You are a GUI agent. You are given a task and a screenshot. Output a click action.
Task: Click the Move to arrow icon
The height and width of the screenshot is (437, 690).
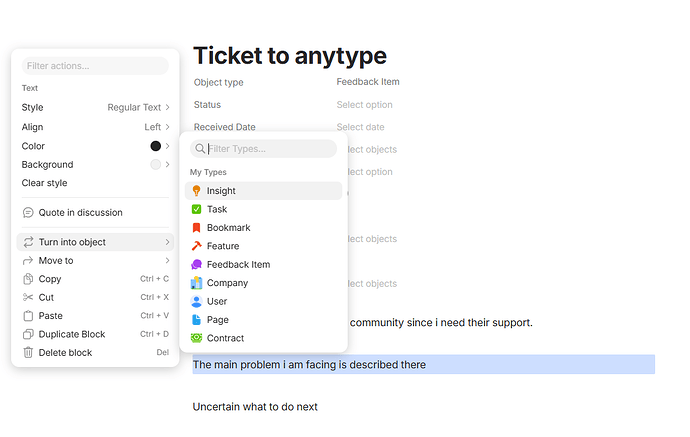tap(28, 261)
